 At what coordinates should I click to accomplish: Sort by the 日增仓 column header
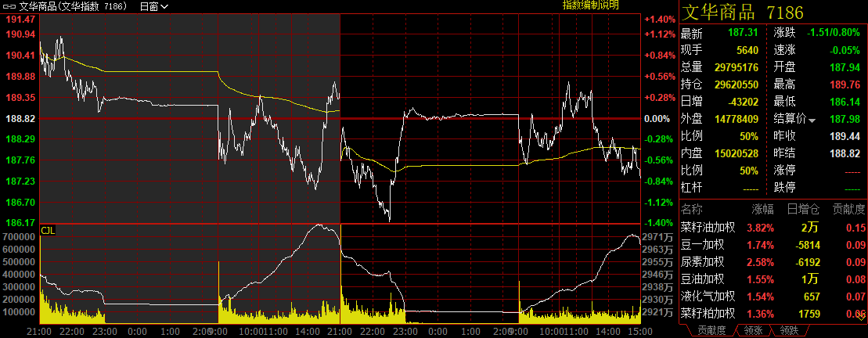click(x=803, y=209)
